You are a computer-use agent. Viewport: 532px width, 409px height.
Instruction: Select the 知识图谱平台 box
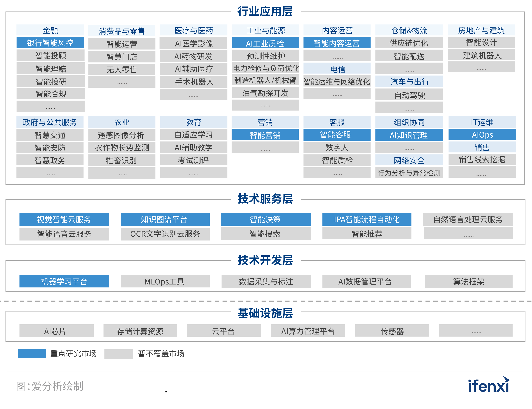[165, 219]
